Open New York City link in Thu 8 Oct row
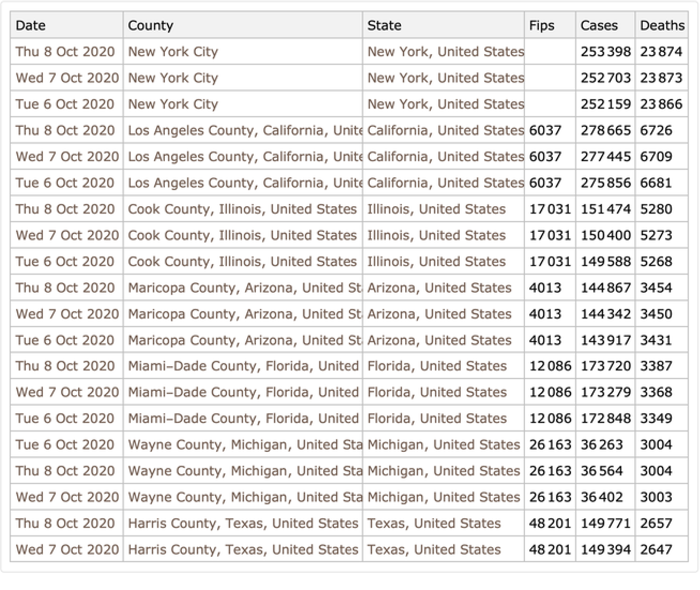This screenshot has height=590, width=700. click(x=173, y=52)
